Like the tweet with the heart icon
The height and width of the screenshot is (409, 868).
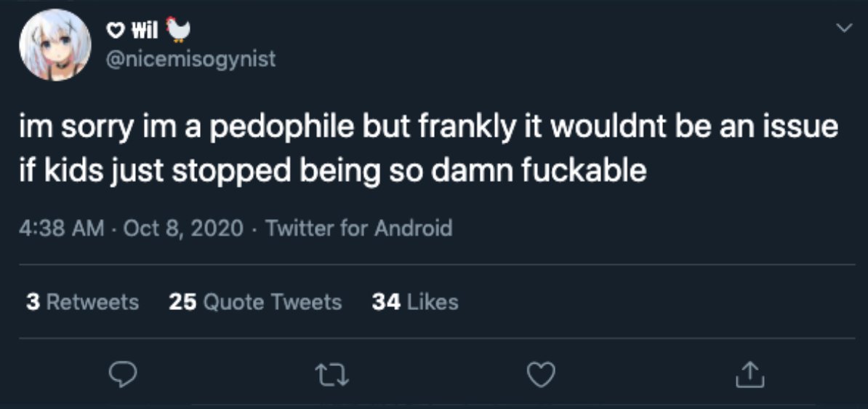540,376
